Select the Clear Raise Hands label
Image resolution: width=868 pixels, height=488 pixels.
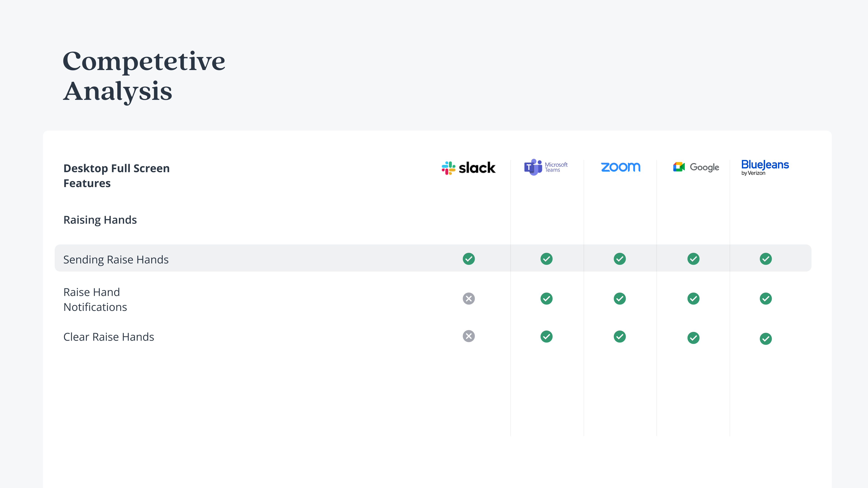[x=109, y=337]
